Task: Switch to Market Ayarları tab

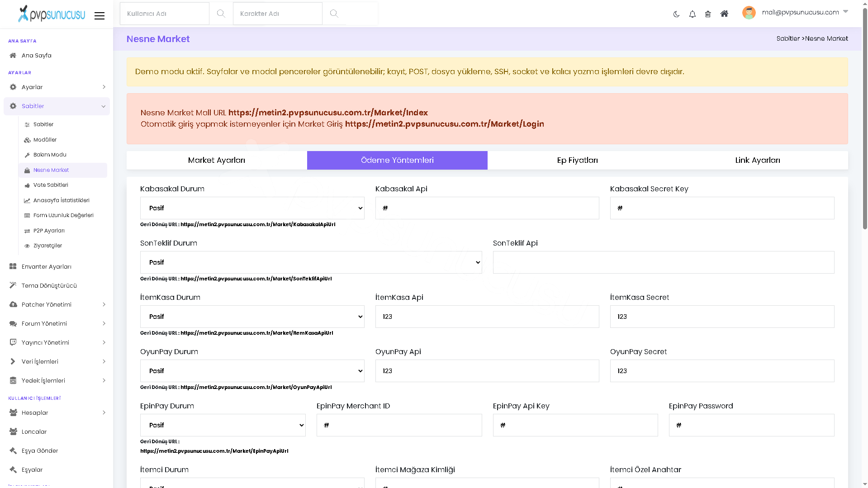Action: click(x=217, y=160)
